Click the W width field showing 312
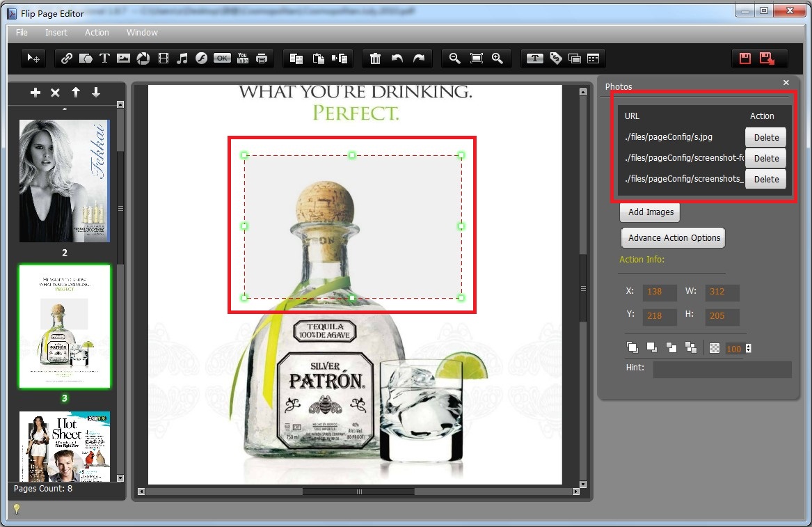This screenshot has height=527, width=812. pos(722,292)
